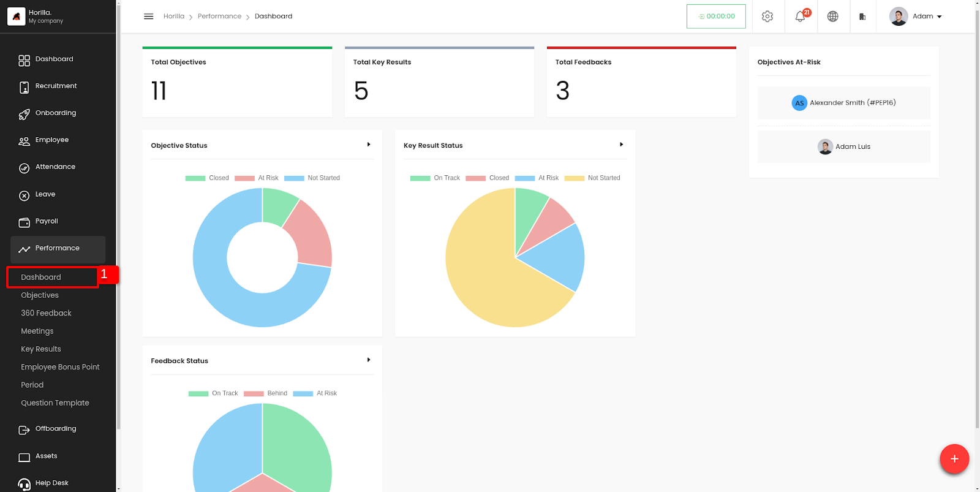The width and height of the screenshot is (980, 492).
Task: Open the language globe icon
Action: 833,17
